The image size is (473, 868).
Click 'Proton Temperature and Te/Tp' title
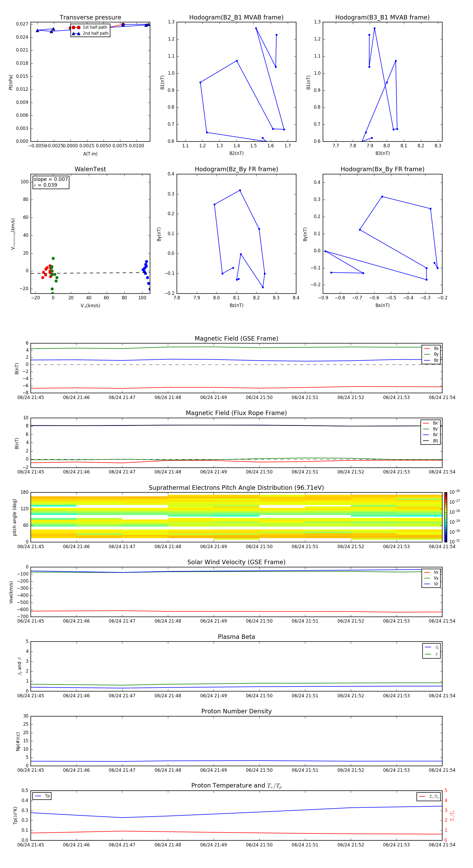click(236, 785)
